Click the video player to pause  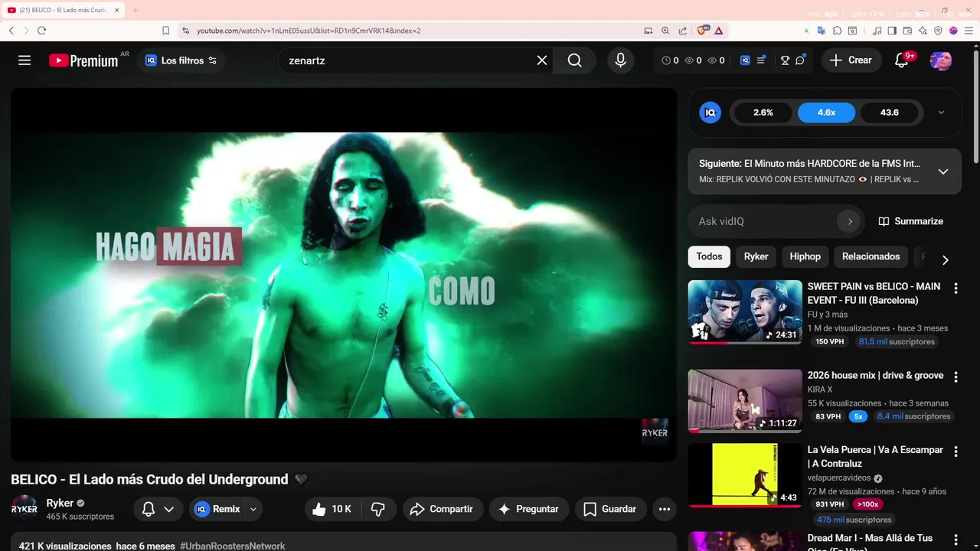344,275
